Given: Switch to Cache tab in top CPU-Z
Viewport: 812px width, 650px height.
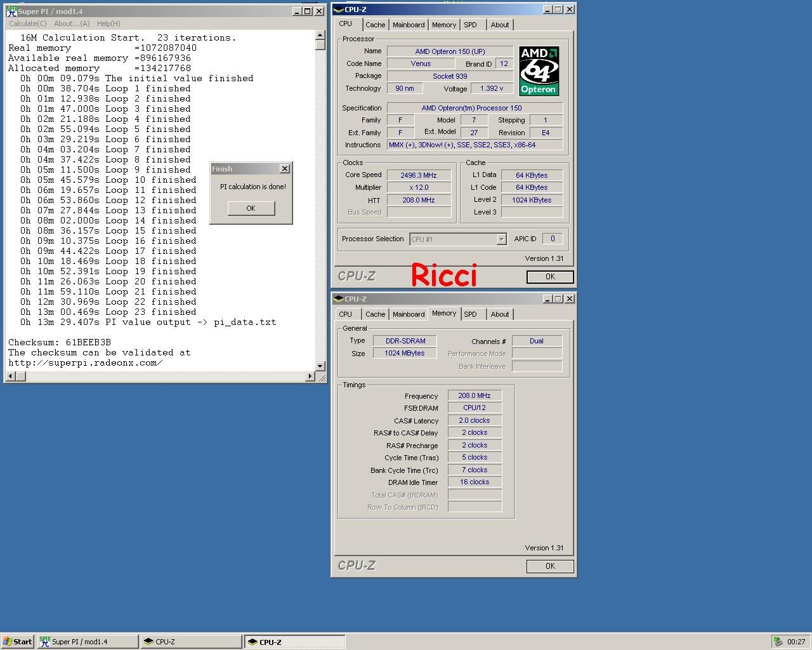Looking at the screenshot, I should click(375, 25).
